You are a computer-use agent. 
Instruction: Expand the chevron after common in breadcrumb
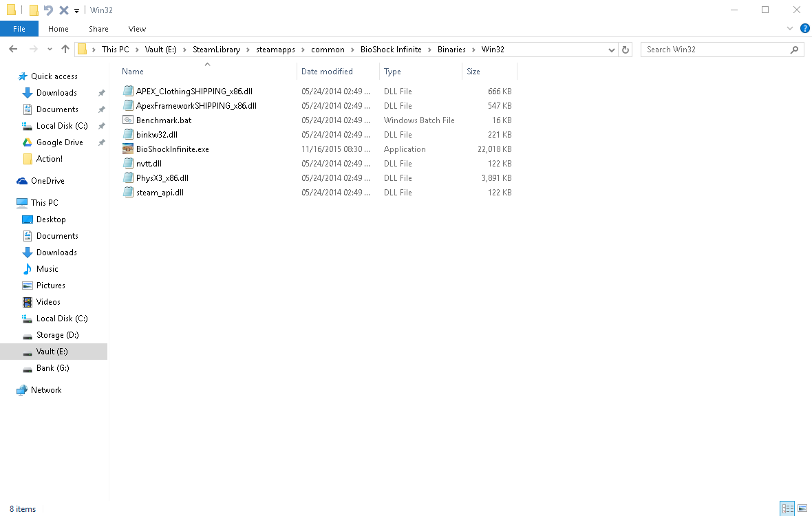[352, 50]
